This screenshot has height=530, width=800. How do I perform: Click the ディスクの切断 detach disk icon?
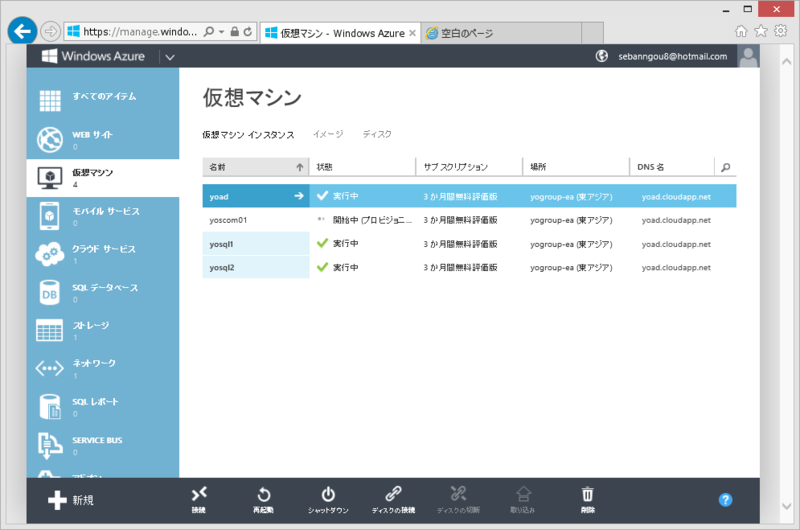tap(458, 494)
